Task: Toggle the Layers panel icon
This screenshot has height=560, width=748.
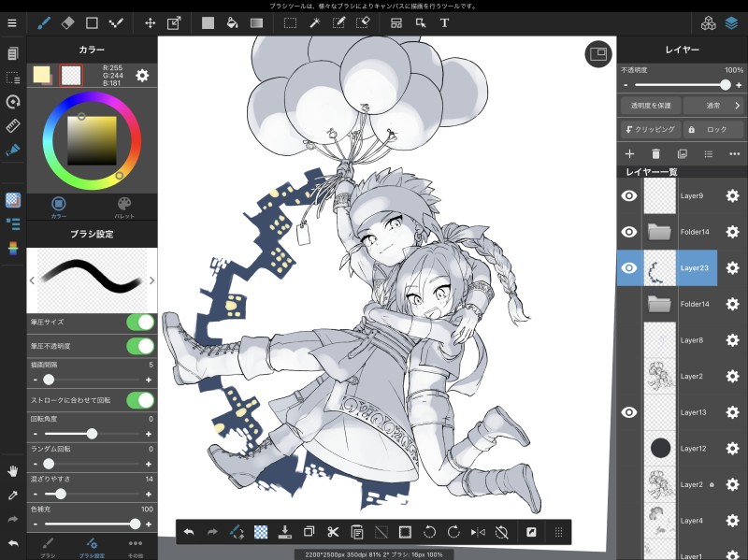Action: coord(732,22)
